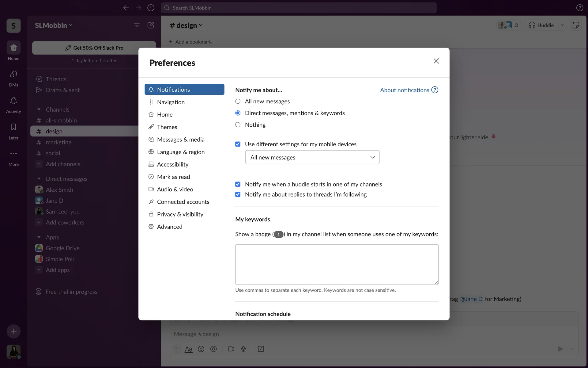
Task: Click the microphone record audio icon
Action: point(243,349)
